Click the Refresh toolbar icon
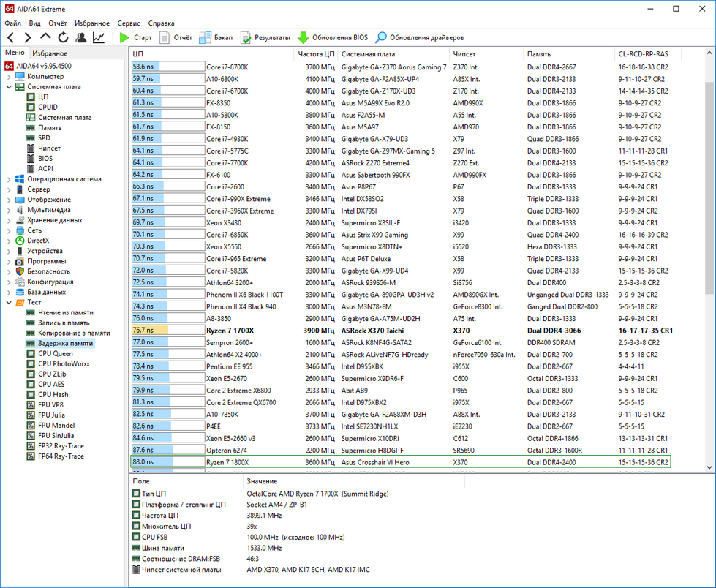This screenshot has width=716, height=588. point(64,37)
